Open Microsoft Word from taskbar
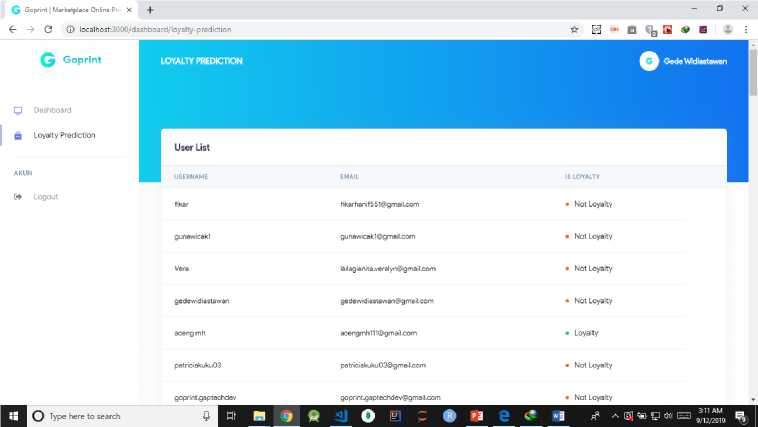 coord(558,416)
